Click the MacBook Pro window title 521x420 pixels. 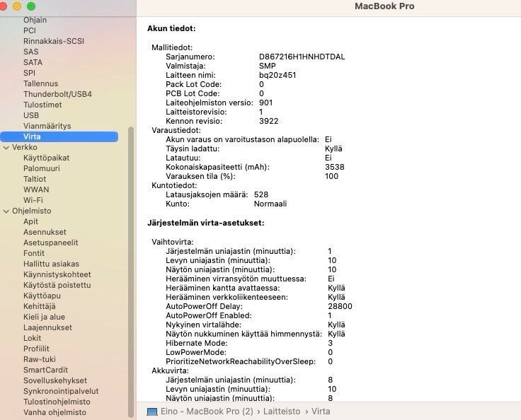(x=384, y=6)
